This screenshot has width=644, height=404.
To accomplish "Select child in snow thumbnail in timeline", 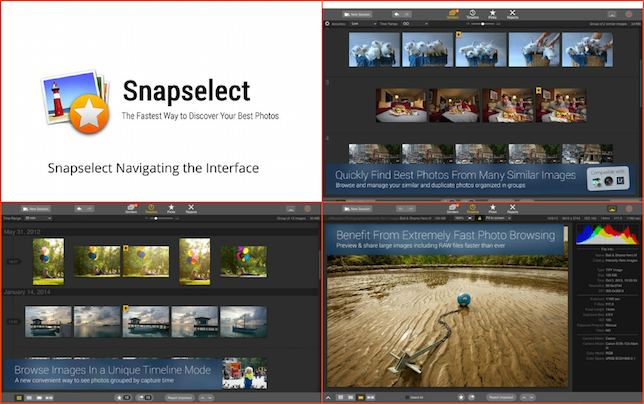I will click(x=245, y=373).
